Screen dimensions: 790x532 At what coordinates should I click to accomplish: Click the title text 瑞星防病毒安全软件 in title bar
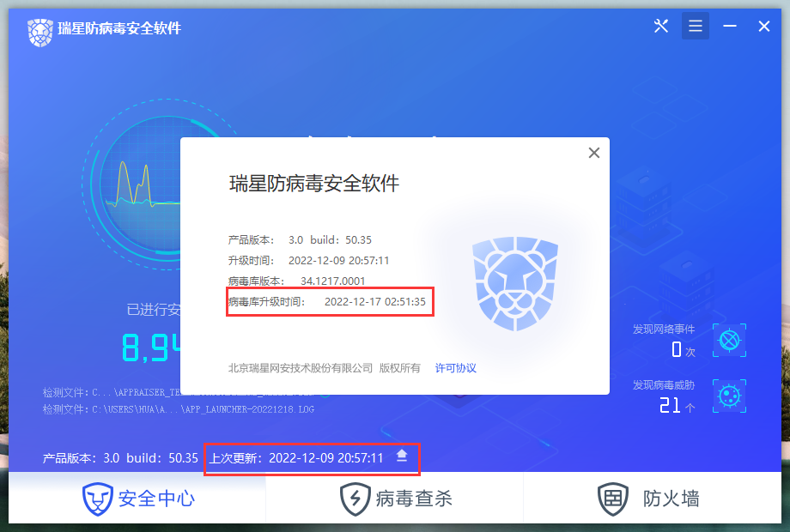click(x=119, y=28)
